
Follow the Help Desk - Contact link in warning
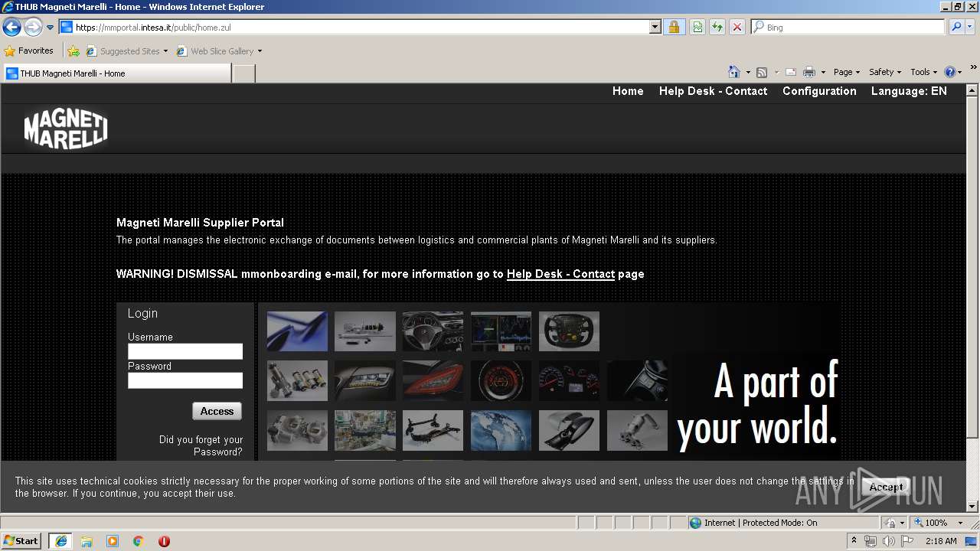[560, 274]
